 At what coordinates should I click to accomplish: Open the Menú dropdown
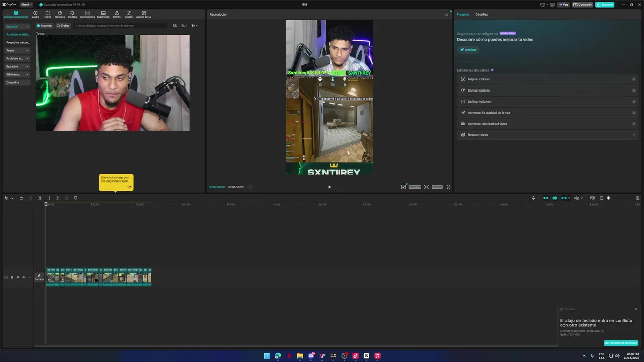click(x=26, y=4)
